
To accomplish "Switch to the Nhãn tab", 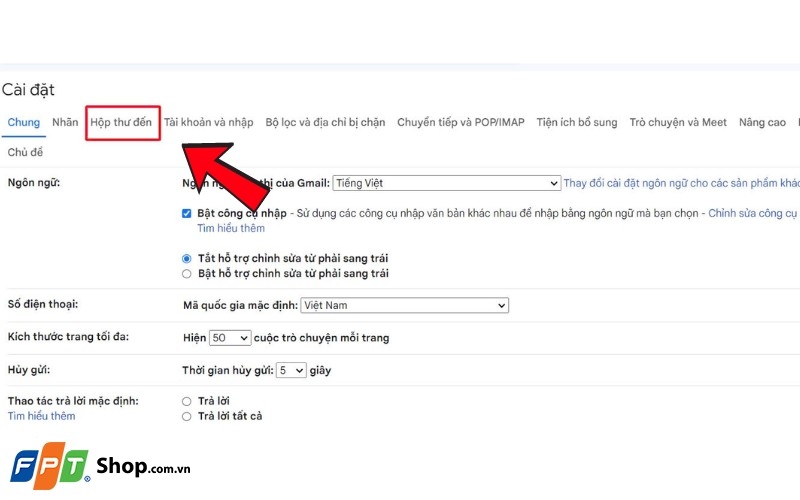I will click(65, 122).
